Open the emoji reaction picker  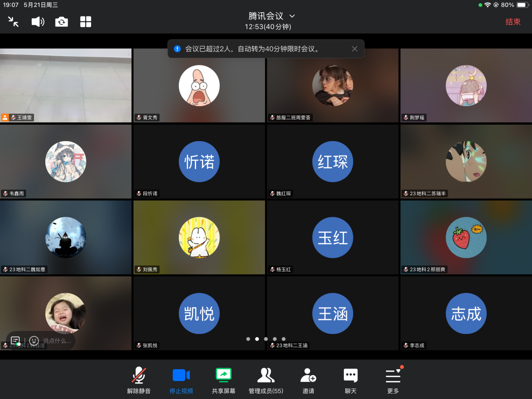(34, 341)
